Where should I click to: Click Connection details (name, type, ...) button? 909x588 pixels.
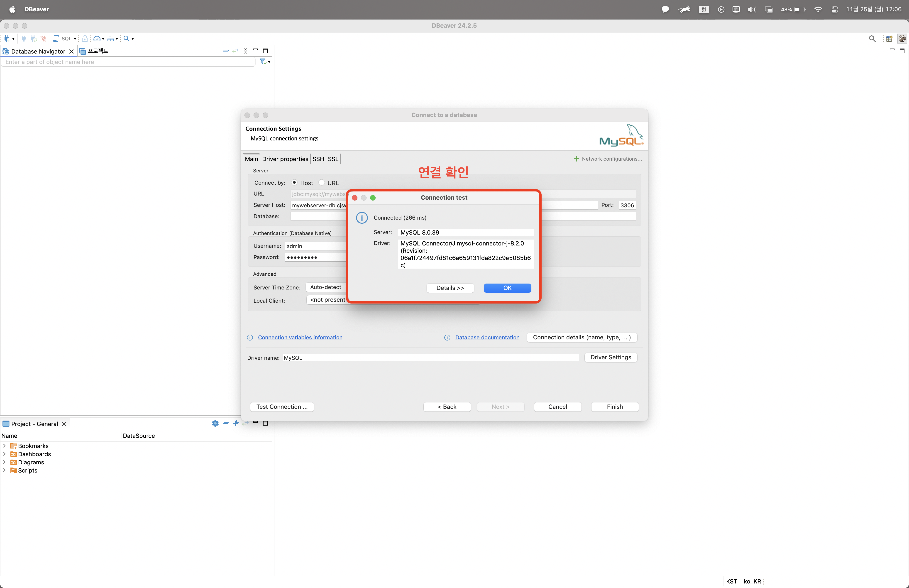click(582, 338)
